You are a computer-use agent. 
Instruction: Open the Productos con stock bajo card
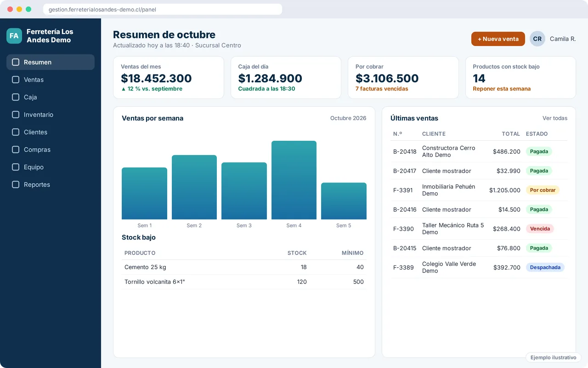coord(520,77)
